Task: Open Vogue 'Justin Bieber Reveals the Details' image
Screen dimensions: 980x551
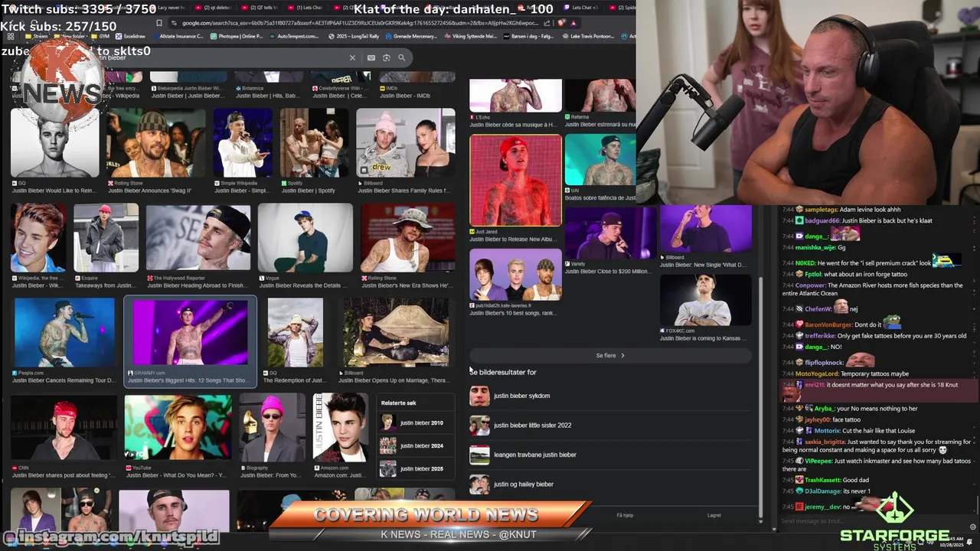Action: [x=305, y=237]
